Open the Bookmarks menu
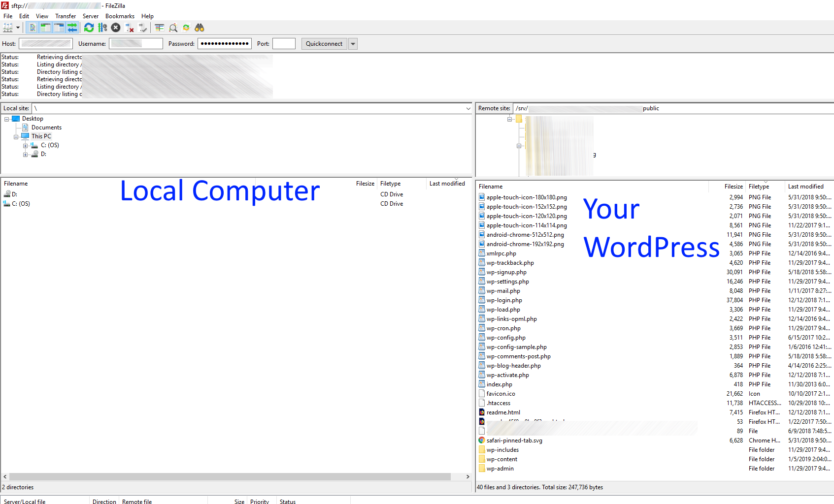Viewport: 834px width, 504px height. (120, 16)
